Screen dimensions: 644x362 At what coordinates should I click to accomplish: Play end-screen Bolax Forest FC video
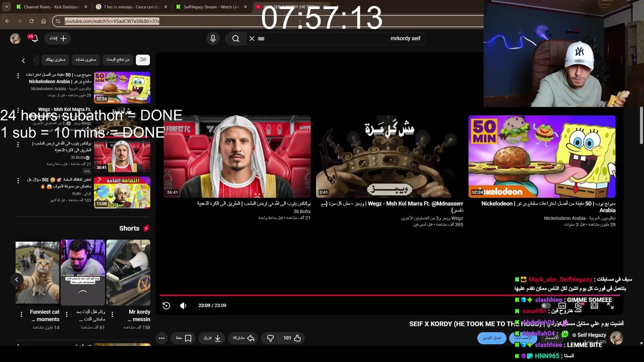237,157
